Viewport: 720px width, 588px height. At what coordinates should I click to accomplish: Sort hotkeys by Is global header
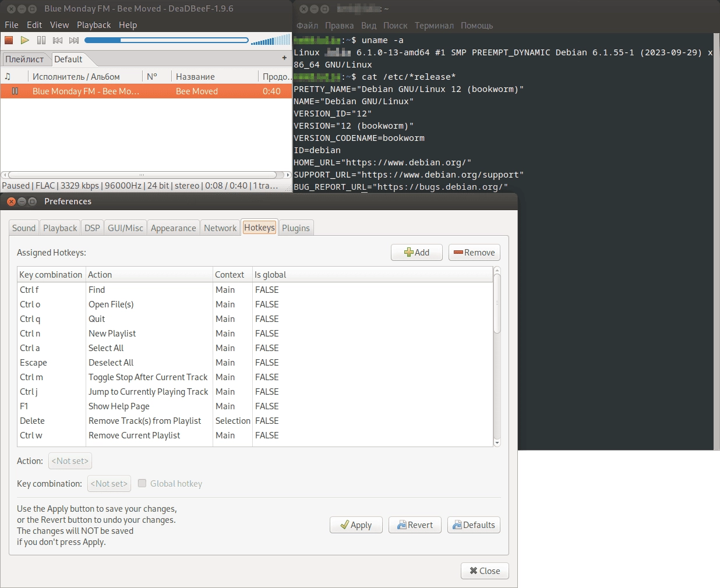(x=372, y=275)
